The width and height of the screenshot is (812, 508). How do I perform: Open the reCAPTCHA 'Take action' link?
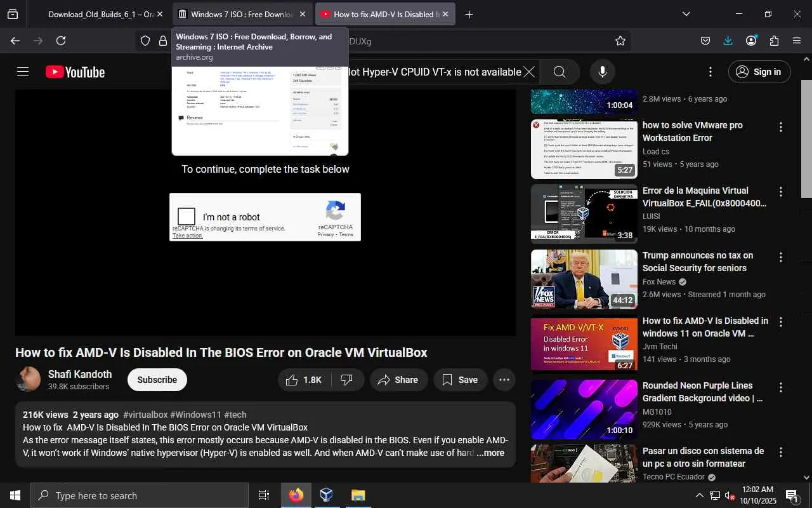(188, 236)
